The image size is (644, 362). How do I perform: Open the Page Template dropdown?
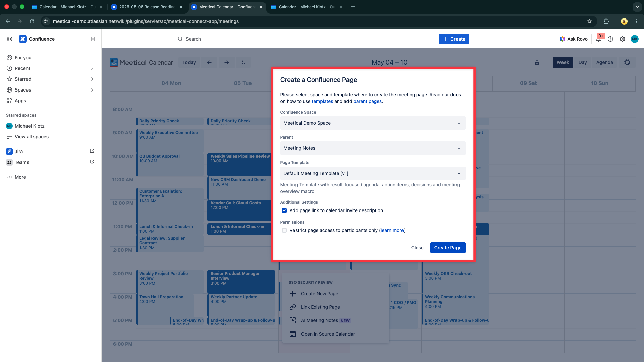pyautogui.click(x=373, y=173)
